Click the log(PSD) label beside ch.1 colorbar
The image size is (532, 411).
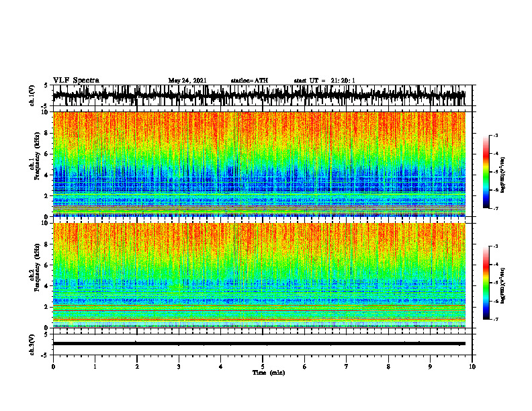(x=503, y=175)
